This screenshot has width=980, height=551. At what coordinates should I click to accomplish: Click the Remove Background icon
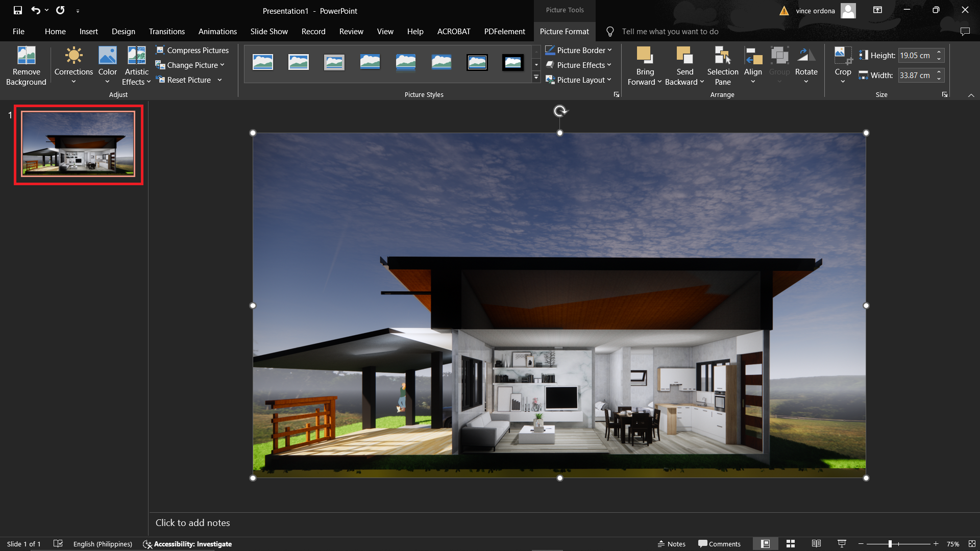click(x=26, y=55)
